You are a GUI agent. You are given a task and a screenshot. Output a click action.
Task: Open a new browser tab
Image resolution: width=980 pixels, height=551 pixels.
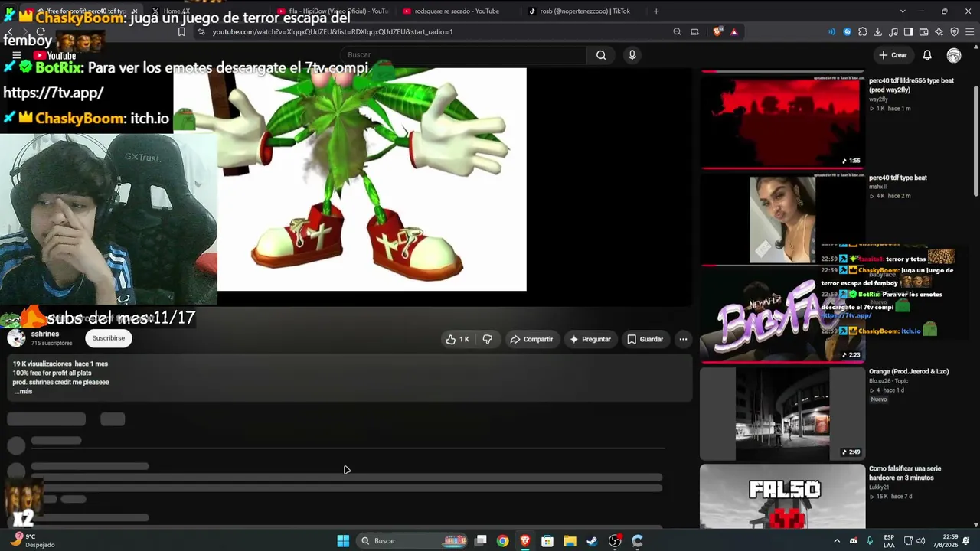[x=656, y=11]
